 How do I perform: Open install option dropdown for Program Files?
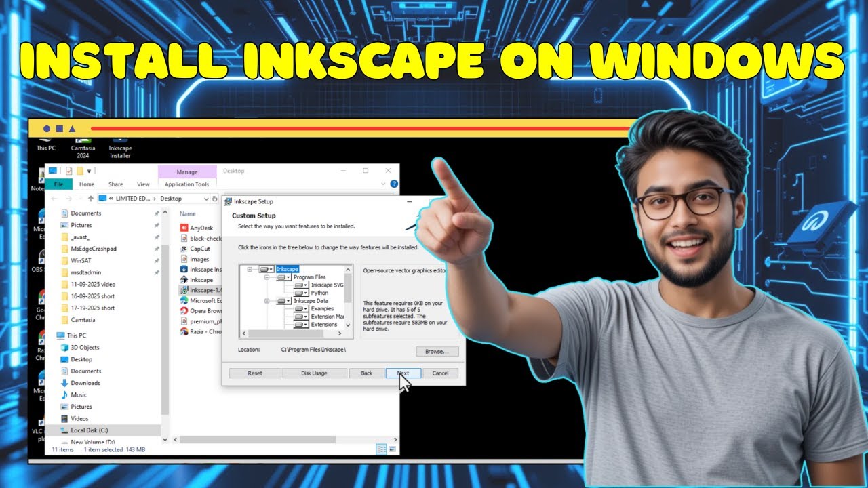[x=283, y=277]
